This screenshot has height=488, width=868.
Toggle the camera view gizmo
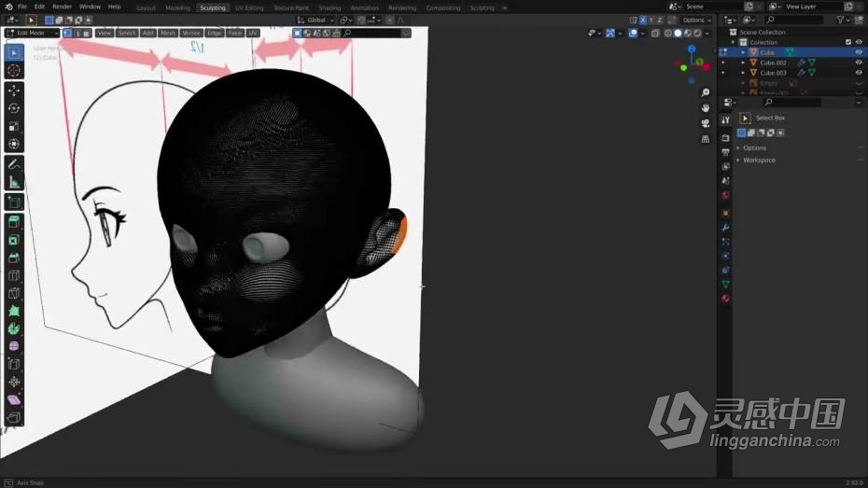[706, 123]
